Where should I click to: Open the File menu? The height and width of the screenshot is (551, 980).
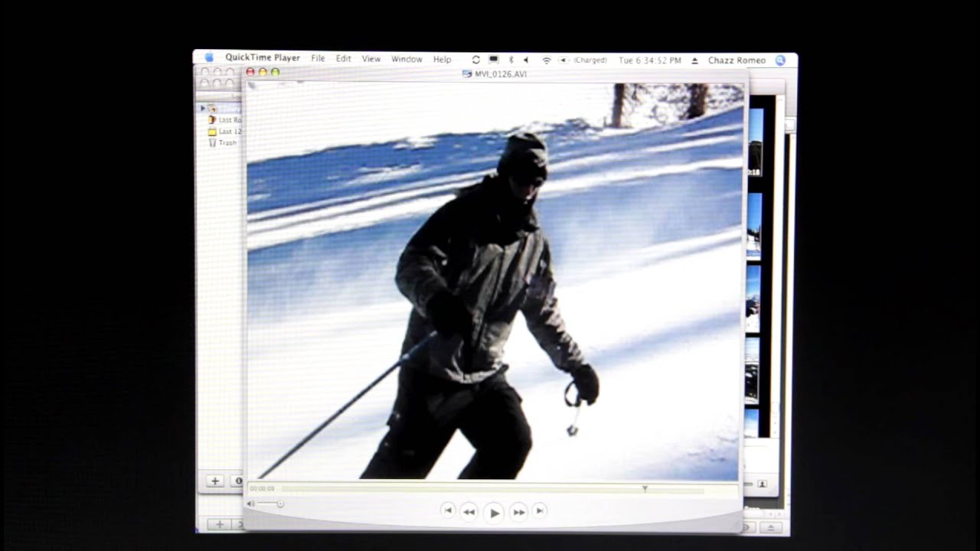pyautogui.click(x=318, y=59)
